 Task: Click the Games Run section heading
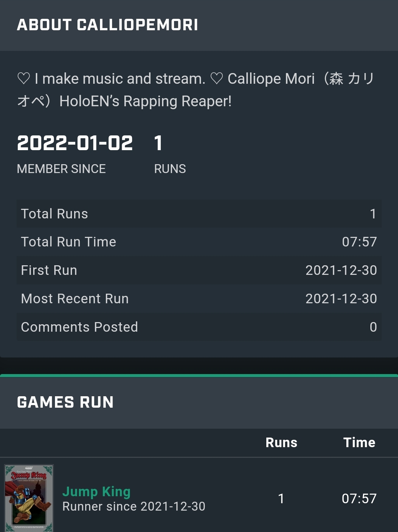(x=65, y=402)
